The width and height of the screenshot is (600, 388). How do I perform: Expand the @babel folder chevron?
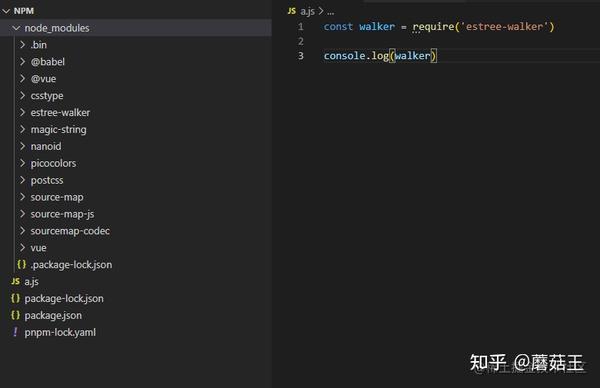[x=23, y=62]
